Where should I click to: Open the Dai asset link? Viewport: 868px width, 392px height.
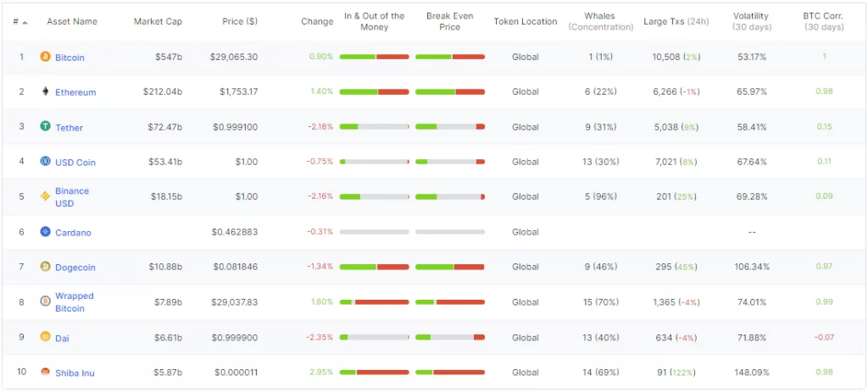(62, 339)
